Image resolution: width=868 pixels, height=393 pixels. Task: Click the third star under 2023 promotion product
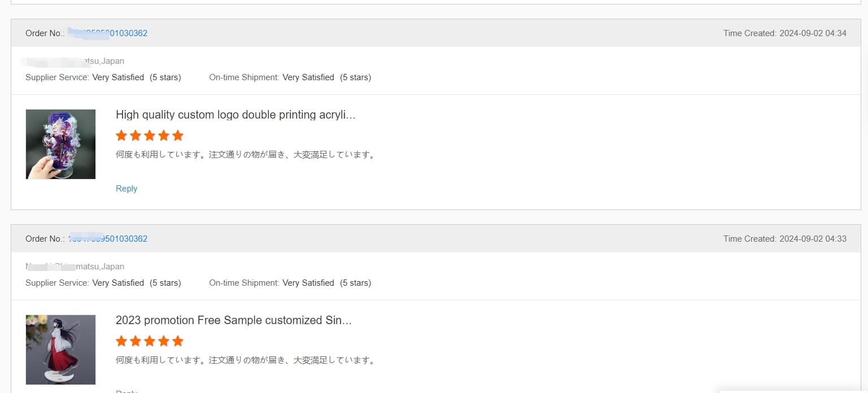(150, 341)
